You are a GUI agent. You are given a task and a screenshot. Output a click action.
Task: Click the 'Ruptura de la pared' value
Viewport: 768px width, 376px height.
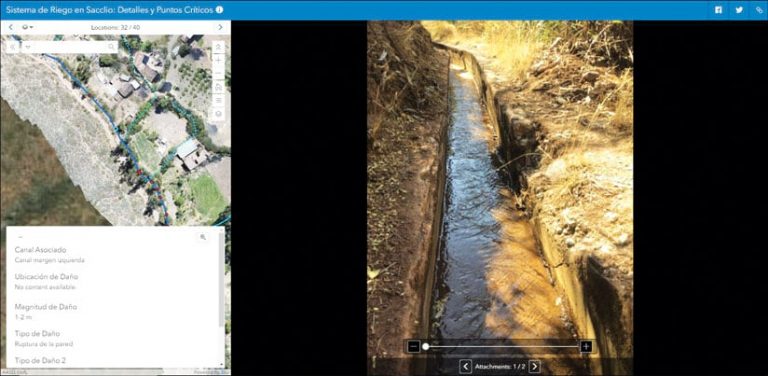44,344
